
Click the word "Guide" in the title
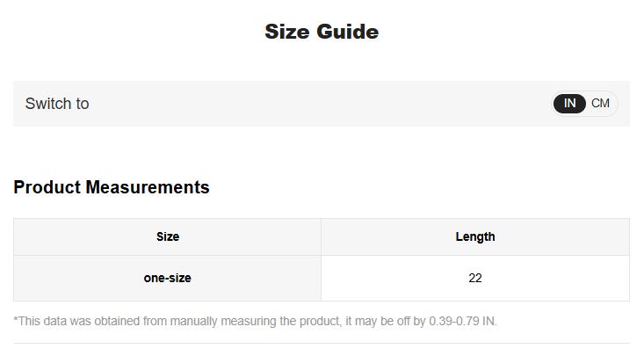(348, 32)
